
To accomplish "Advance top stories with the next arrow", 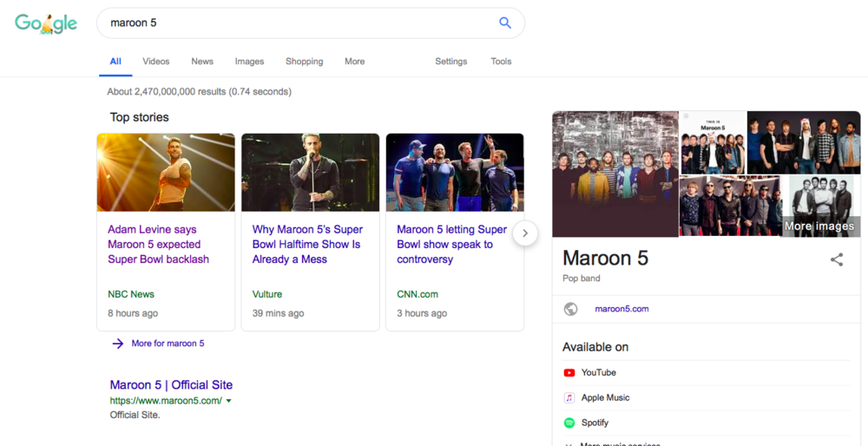I will pyautogui.click(x=525, y=233).
